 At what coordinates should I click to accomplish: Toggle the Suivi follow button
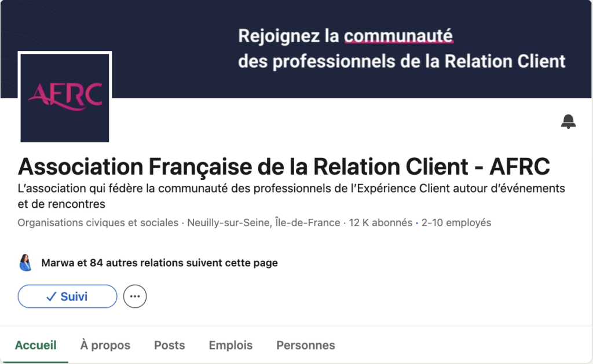(x=67, y=296)
